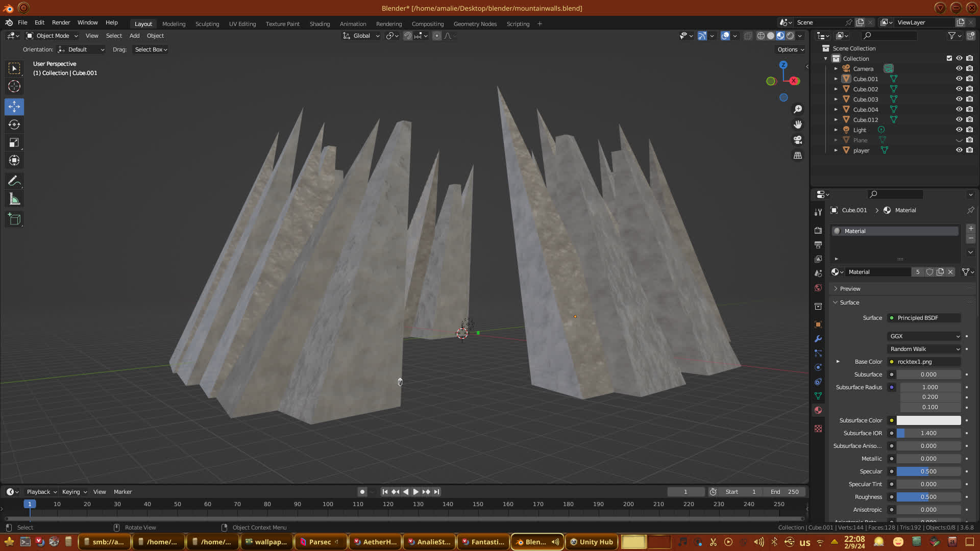
Task: Switch to the Shading workspace tab
Action: click(320, 24)
